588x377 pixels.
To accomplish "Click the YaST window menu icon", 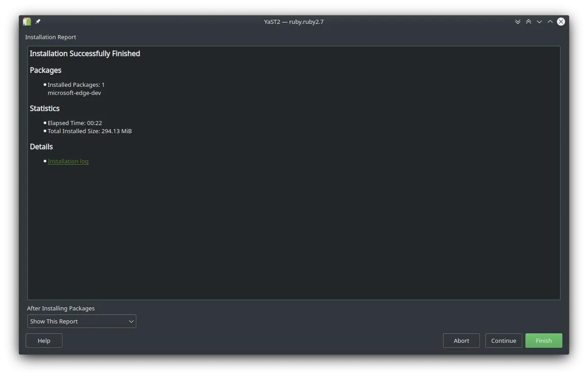I will (27, 22).
